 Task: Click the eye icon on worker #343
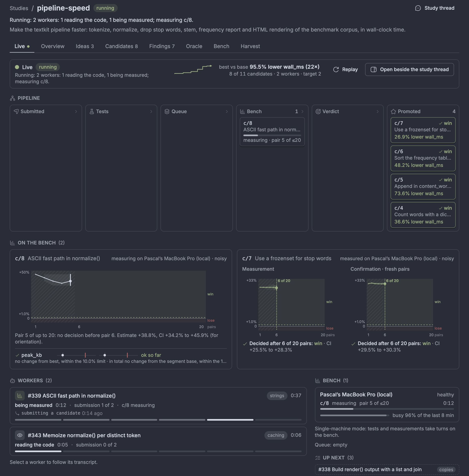(20, 435)
